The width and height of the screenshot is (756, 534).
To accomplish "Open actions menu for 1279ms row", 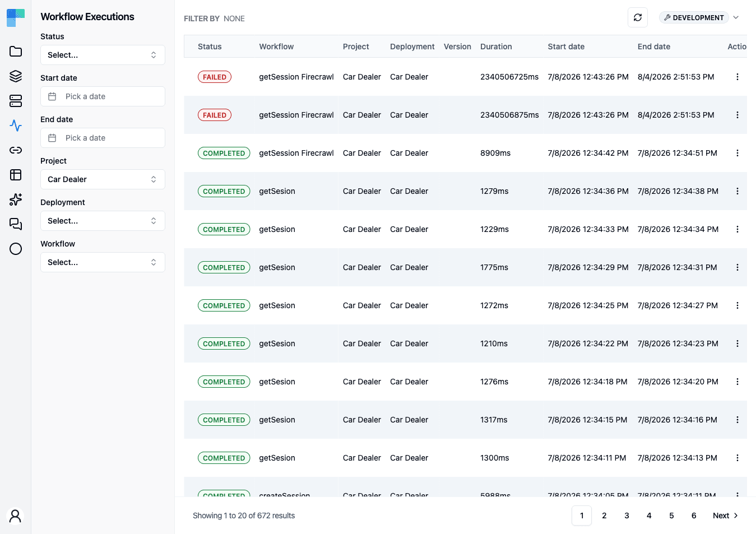I will (738, 191).
